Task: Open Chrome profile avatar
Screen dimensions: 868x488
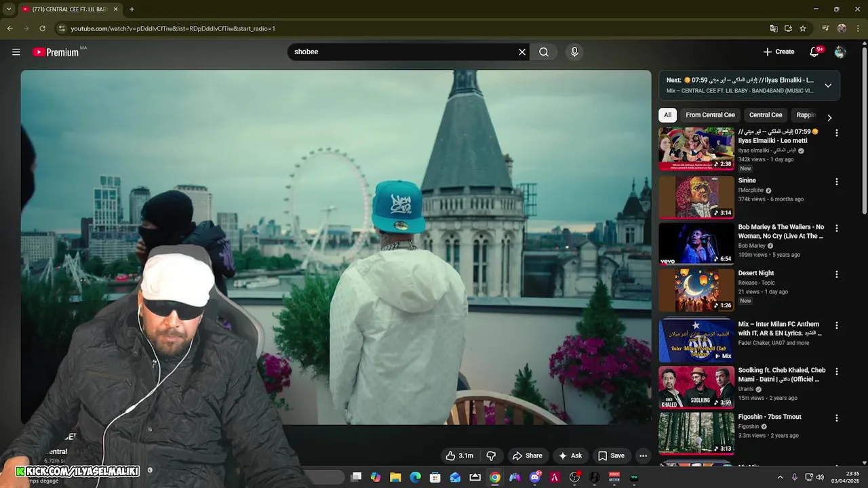Action: [842, 28]
